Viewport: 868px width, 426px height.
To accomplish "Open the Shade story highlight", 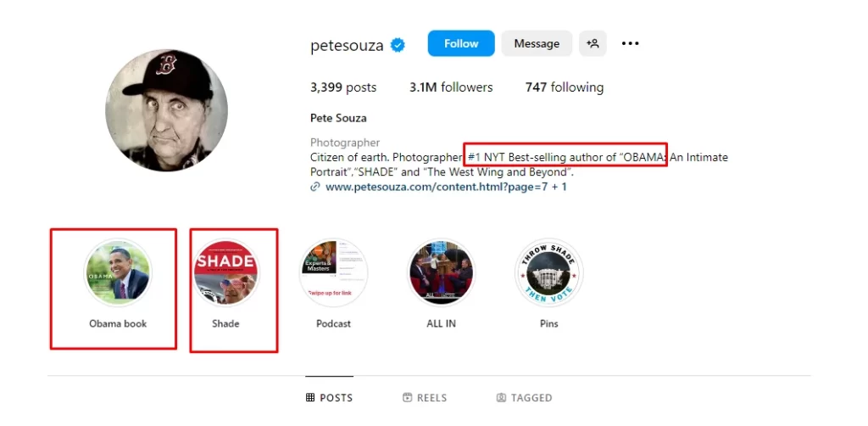I will (x=225, y=273).
